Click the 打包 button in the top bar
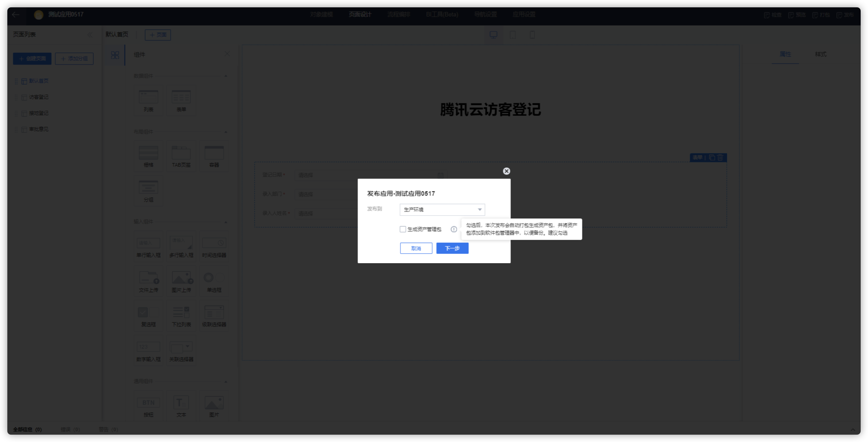 821,15
